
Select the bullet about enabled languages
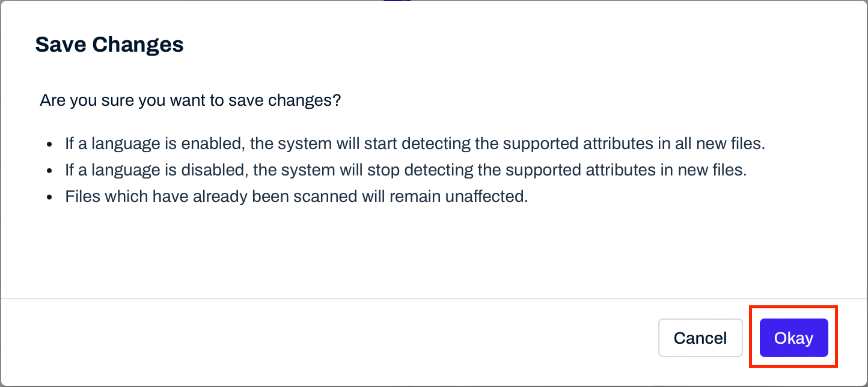[415, 144]
